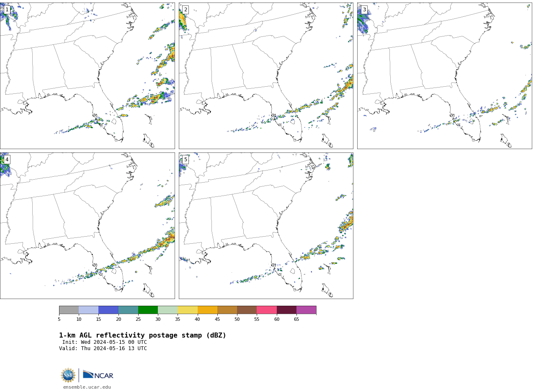Click the yellow 35-40 dBZ swatch
The height and width of the screenshot is (392, 536).
[x=188, y=310]
